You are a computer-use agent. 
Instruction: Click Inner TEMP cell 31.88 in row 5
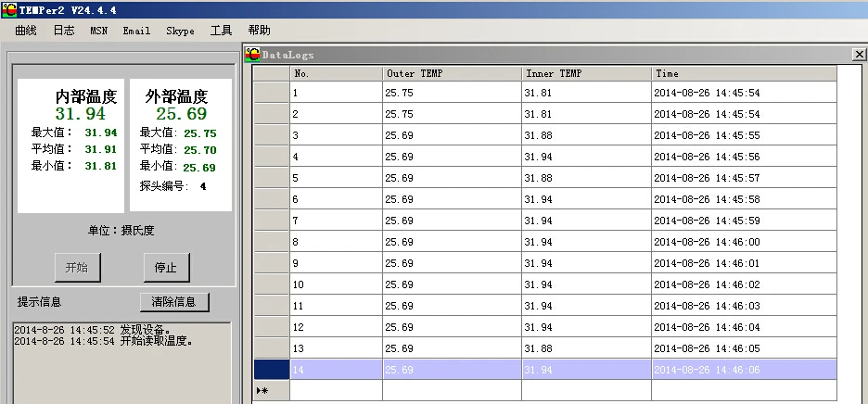(x=586, y=178)
